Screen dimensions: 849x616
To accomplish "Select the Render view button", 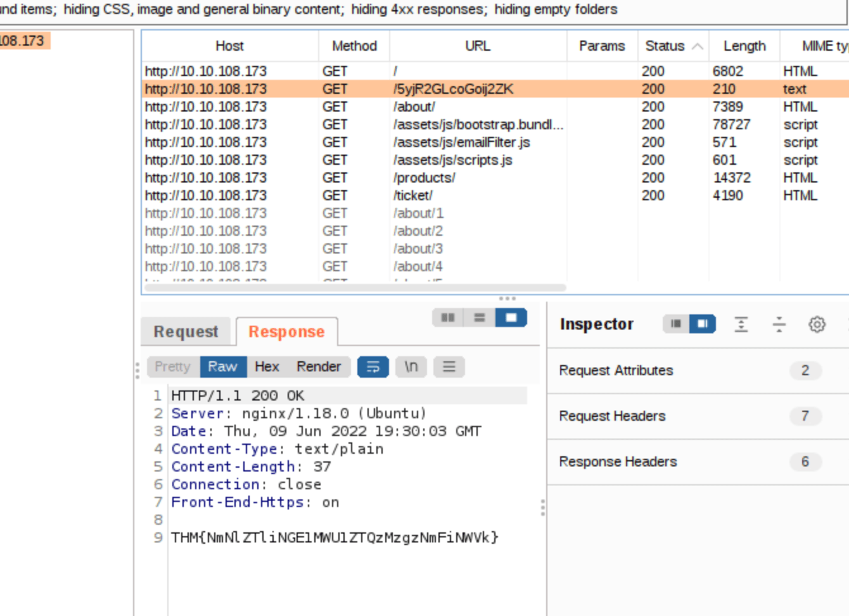I will 318,366.
